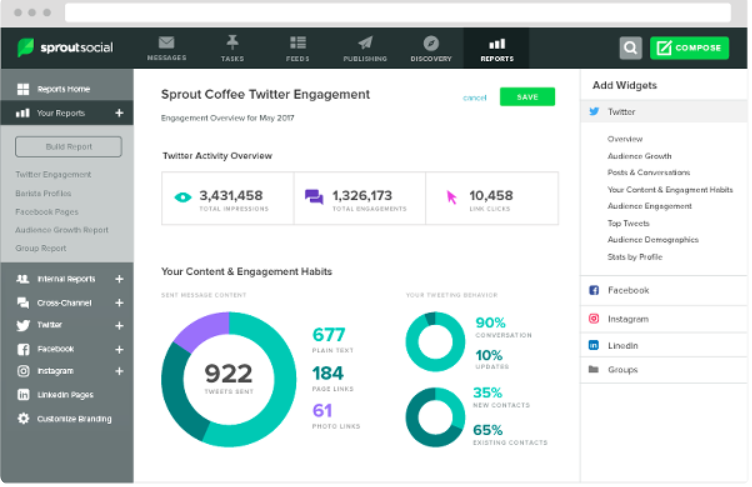
Task: Click the search magnifier icon
Action: tap(630, 48)
